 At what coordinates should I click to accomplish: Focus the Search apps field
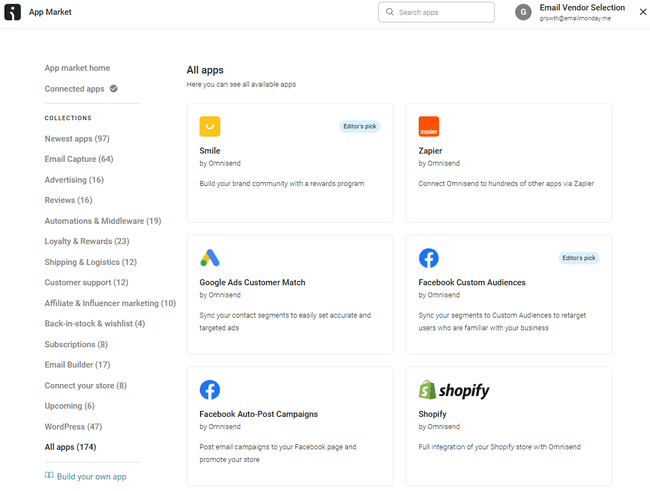436,12
